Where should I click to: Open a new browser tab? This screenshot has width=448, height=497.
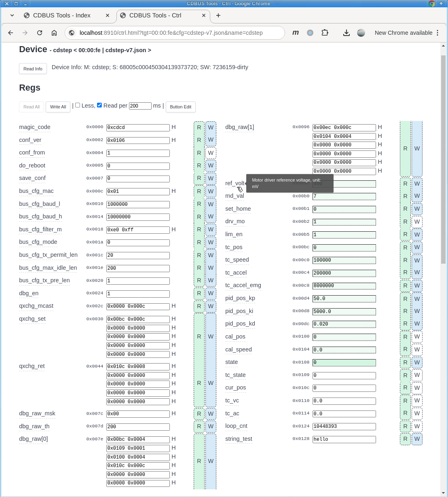(x=218, y=15)
